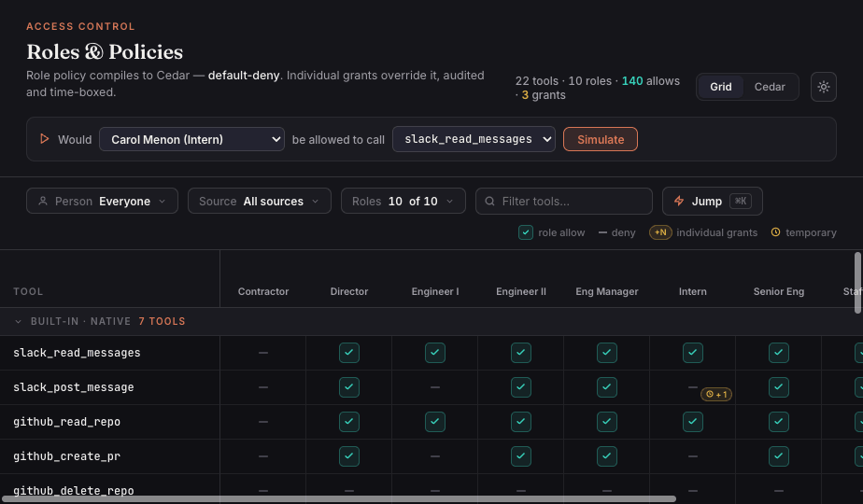This screenshot has width=863, height=504.
Task: Toggle github_create_pr allow for Engineer II
Action: [x=520, y=456]
